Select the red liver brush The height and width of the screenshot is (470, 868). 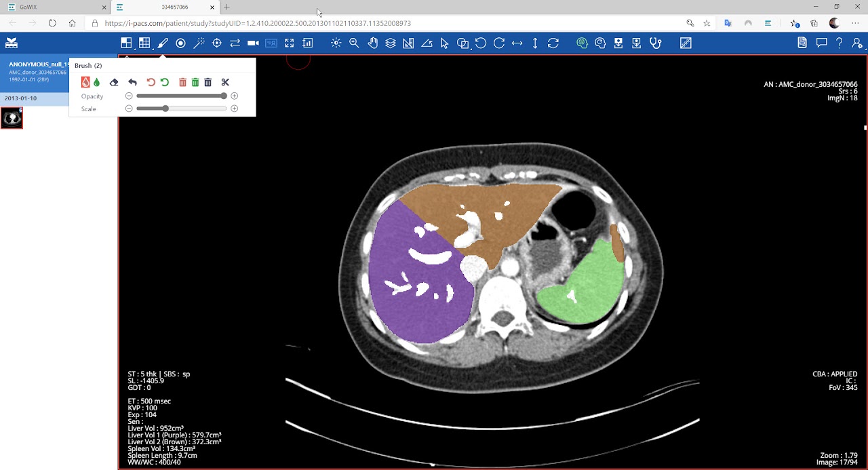pos(85,82)
